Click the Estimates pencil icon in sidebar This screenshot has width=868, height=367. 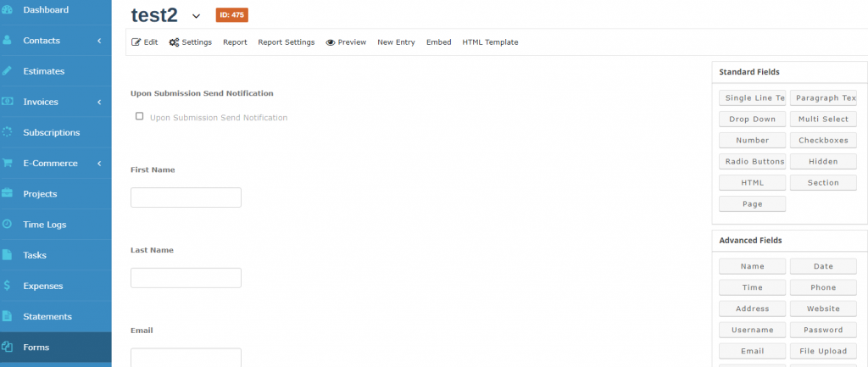[x=7, y=71]
